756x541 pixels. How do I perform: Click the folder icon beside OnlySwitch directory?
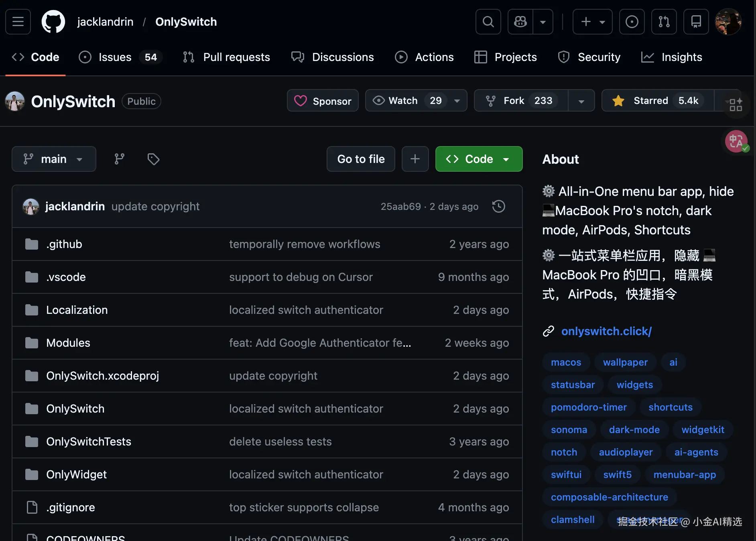pyautogui.click(x=32, y=409)
